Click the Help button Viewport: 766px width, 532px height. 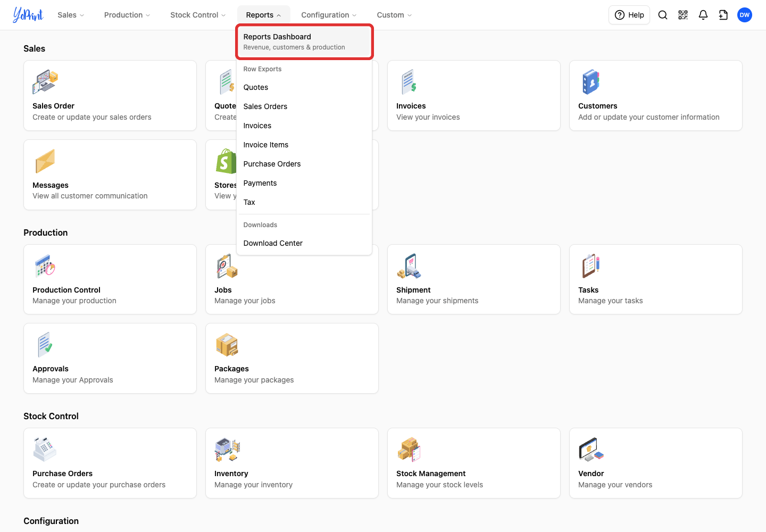pyautogui.click(x=629, y=15)
